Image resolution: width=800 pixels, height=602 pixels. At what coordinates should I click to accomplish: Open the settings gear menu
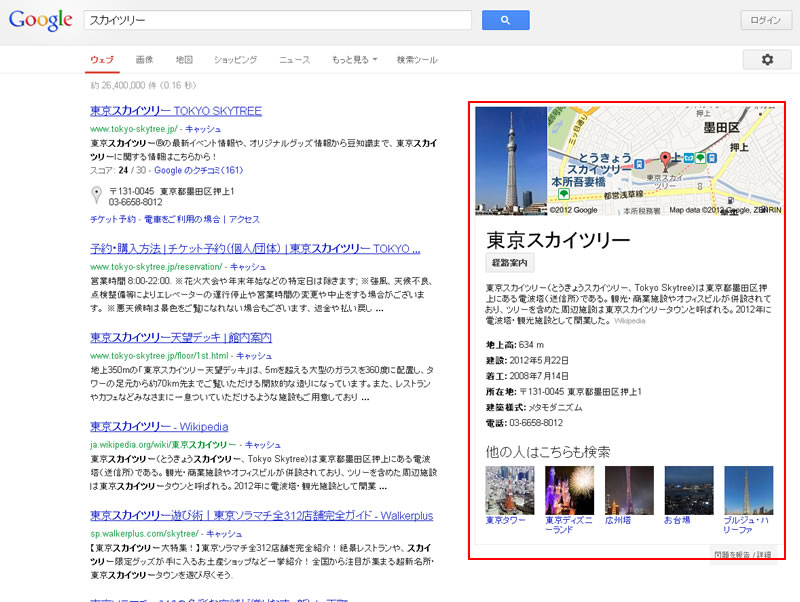pos(767,60)
